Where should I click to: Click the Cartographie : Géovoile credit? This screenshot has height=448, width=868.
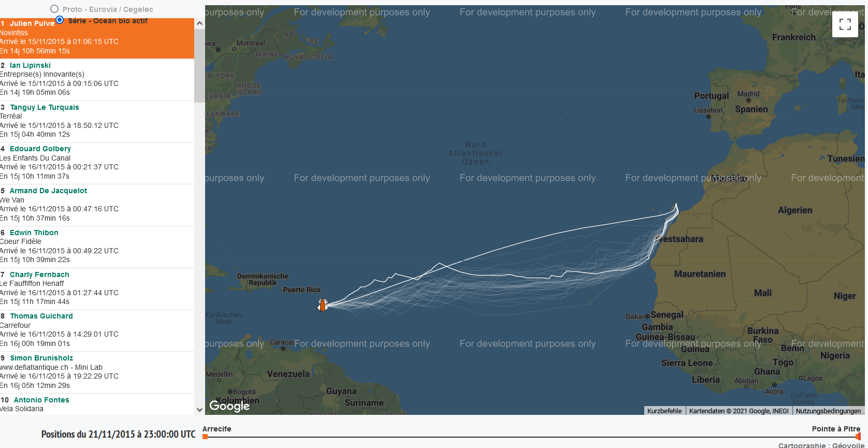tap(821, 445)
